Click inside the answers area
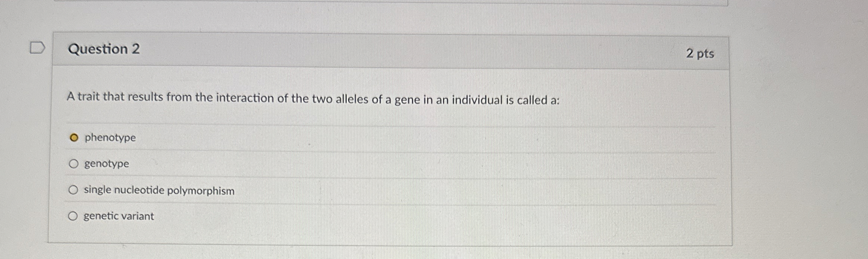The image size is (868, 259). 375,177
